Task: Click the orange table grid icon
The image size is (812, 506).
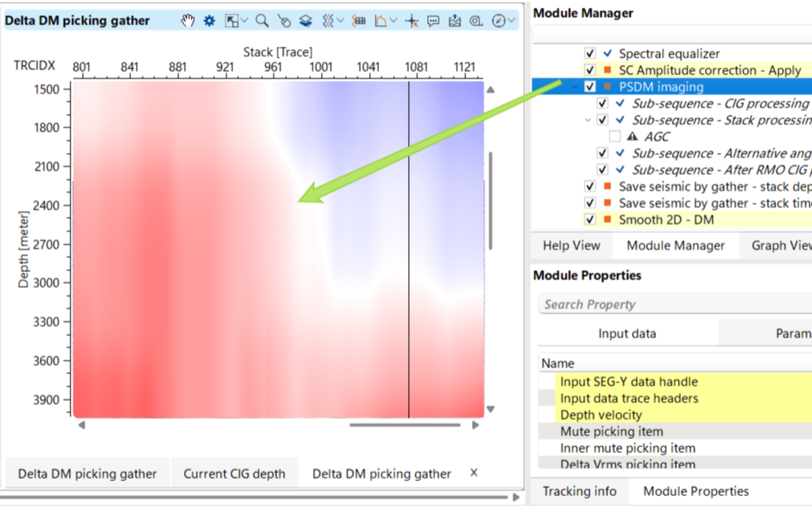Action: click(x=359, y=21)
